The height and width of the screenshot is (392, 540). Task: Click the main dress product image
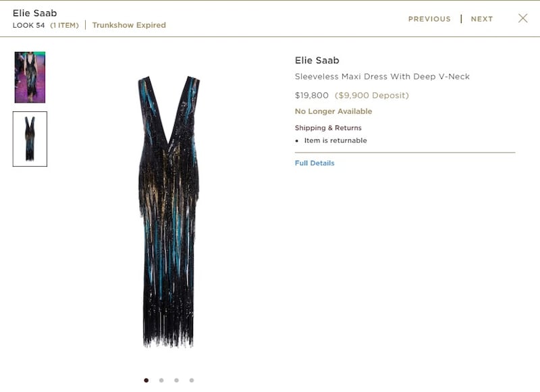pyautogui.click(x=169, y=212)
